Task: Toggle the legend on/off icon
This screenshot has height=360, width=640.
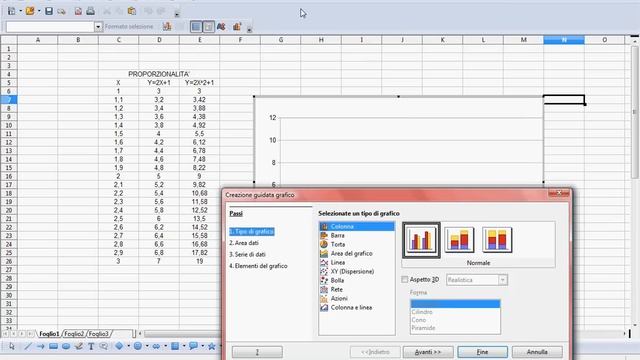Action: pyautogui.click(x=208, y=27)
